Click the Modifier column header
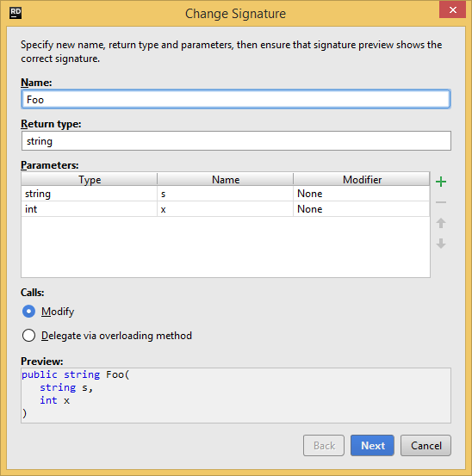The width and height of the screenshot is (472, 476). point(362,179)
